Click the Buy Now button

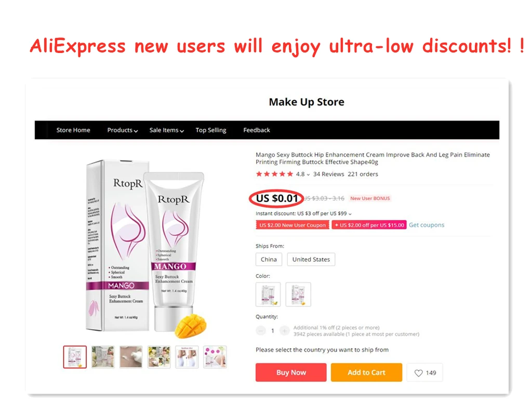coord(291,373)
